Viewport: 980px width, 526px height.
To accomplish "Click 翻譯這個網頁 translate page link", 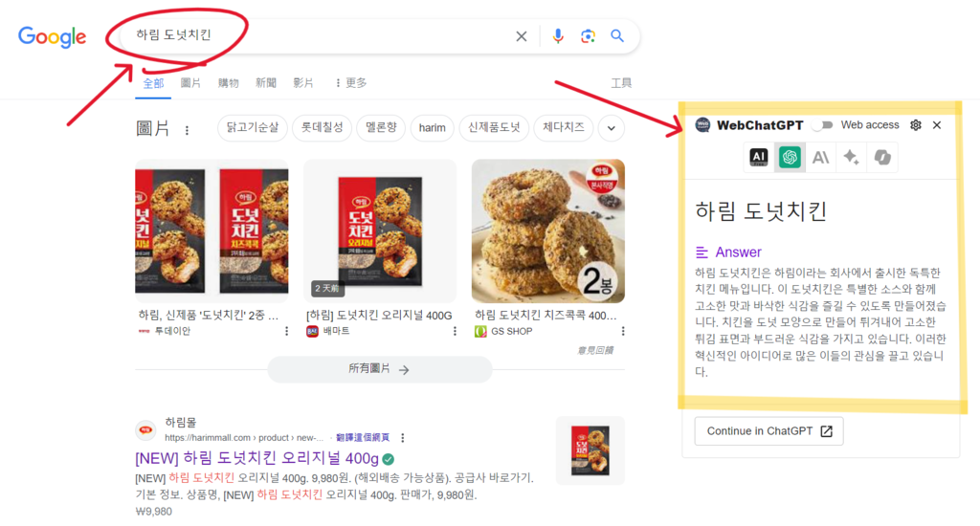I will coord(363,438).
